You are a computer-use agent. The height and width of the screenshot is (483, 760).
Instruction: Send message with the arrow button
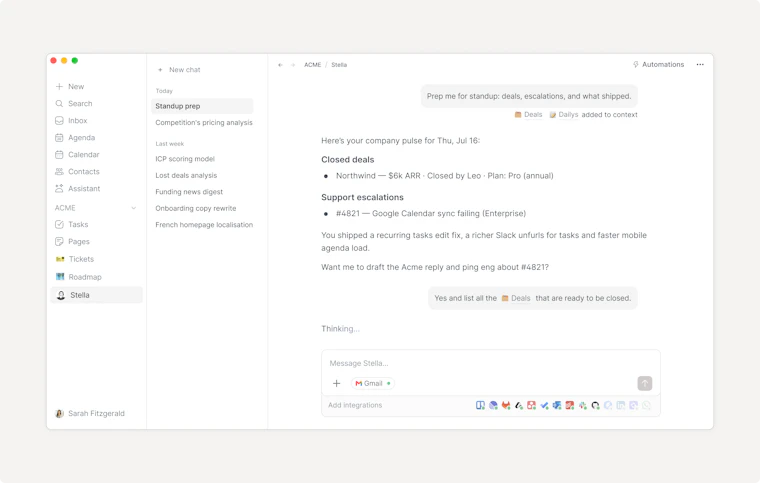(645, 384)
